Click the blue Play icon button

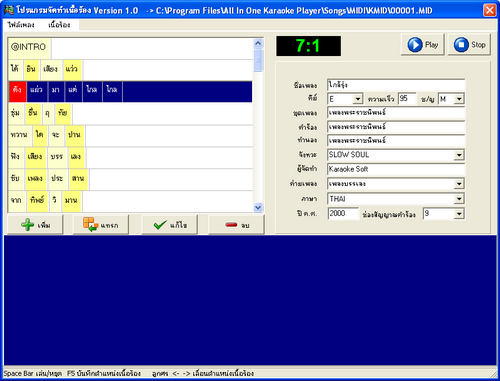(422, 45)
